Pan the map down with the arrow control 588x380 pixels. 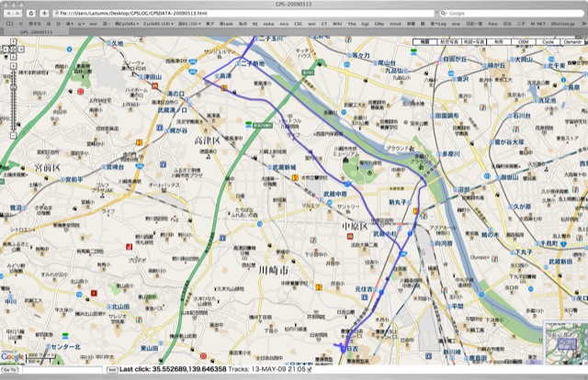13,57
